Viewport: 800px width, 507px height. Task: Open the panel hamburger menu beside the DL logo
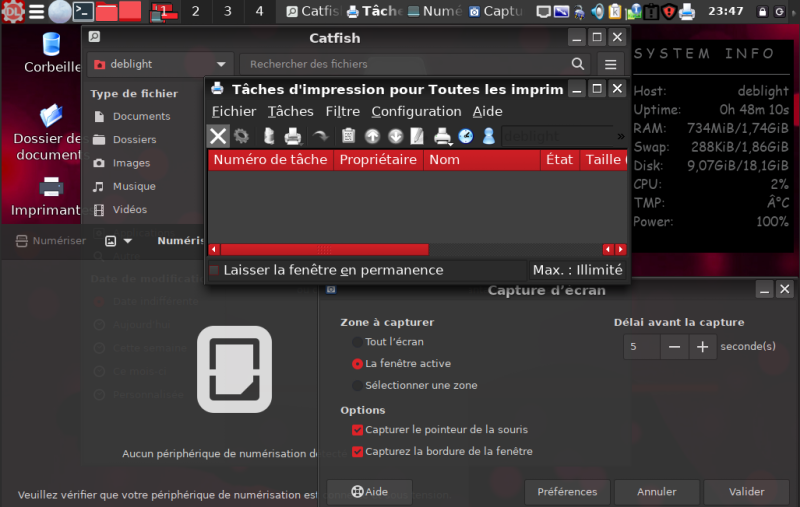(36, 11)
